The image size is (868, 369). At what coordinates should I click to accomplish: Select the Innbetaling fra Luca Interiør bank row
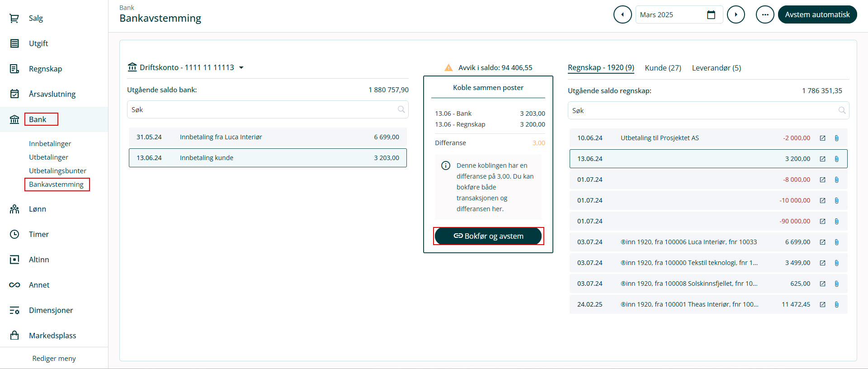tap(268, 137)
